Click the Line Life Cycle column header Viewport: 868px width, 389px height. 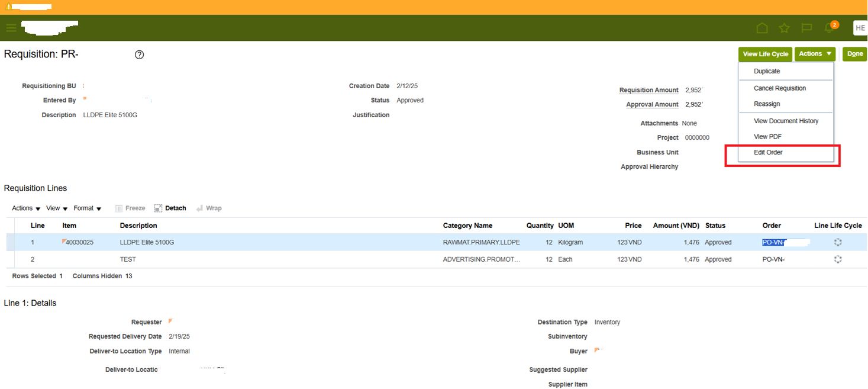pyautogui.click(x=838, y=226)
